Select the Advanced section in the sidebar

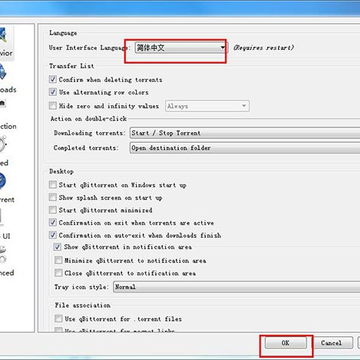pos(6,262)
